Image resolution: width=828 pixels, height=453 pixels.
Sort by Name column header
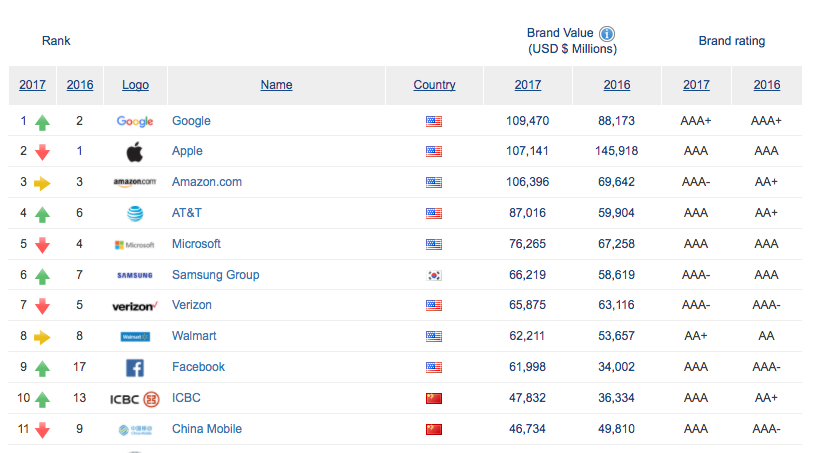pyautogui.click(x=276, y=85)
